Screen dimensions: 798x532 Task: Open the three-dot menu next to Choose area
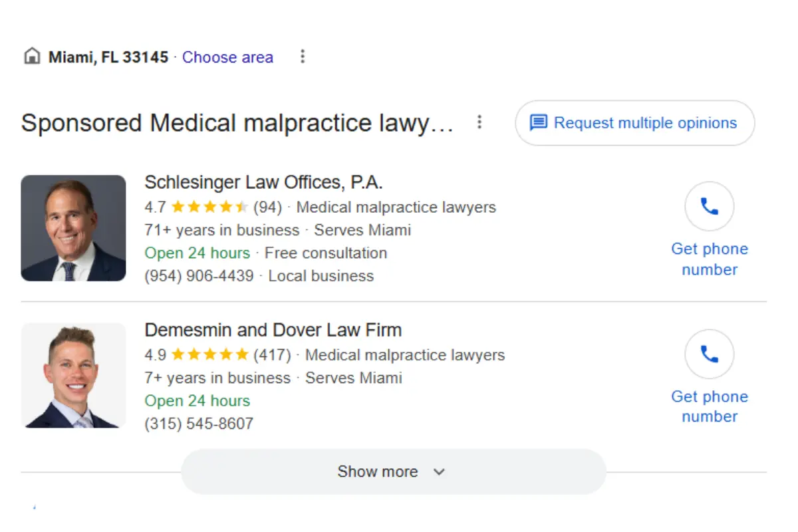303,57
